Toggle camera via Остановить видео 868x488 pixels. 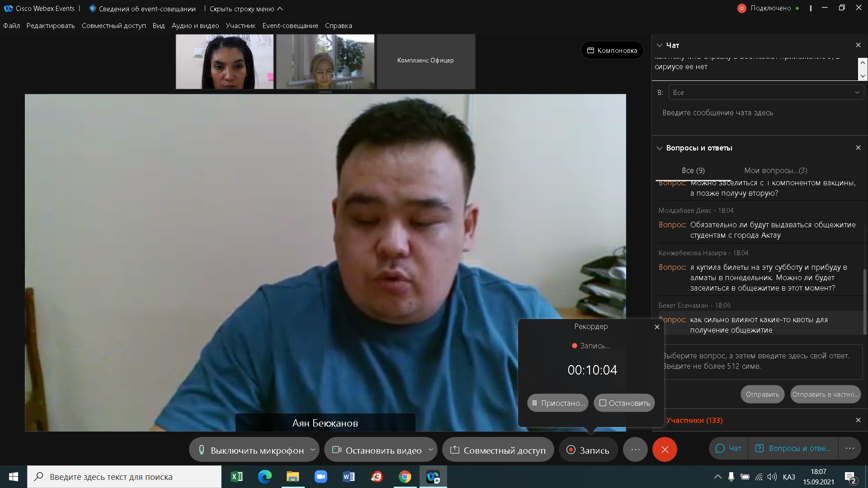[377, 450]
